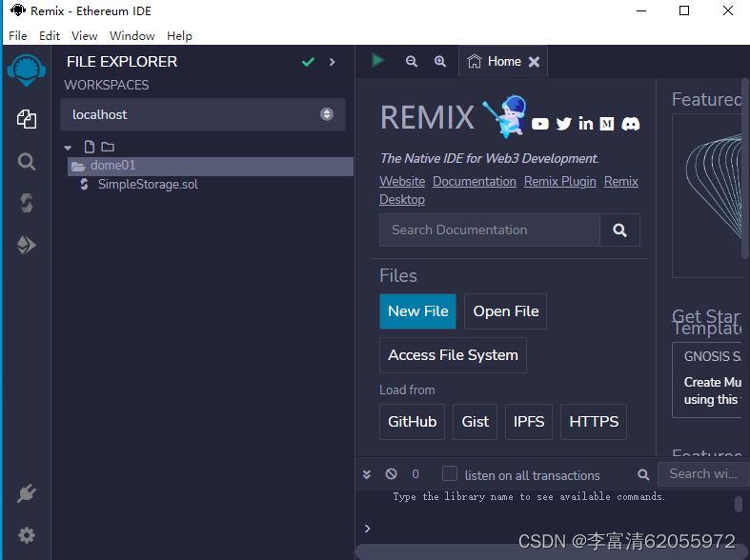Screen dimensions: 750x560
Task: Click the terminal vertical scrollbar
Action: (739, 504)
